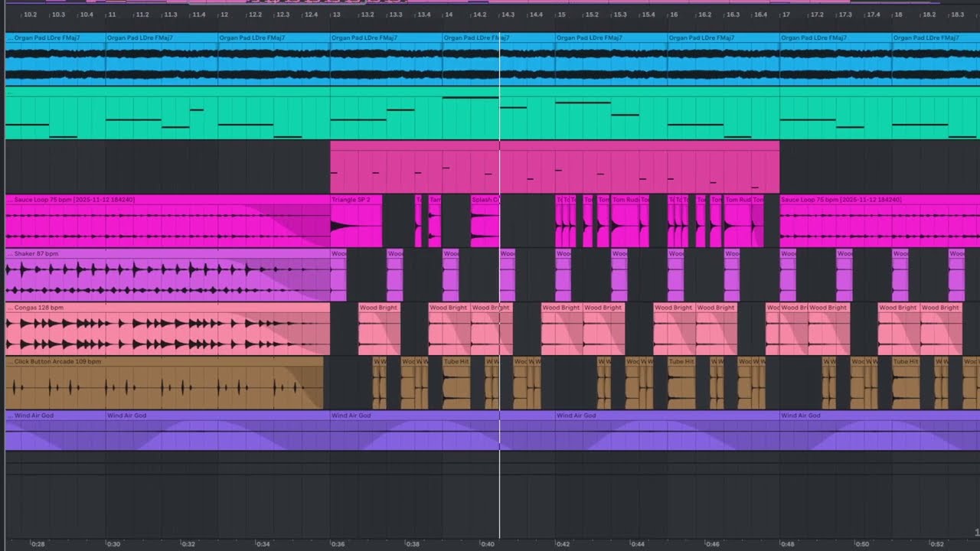Select the magenta MIDI clip spanning bars 13 to 17
The width and height of the screenshot is (980, 551).
555,167
